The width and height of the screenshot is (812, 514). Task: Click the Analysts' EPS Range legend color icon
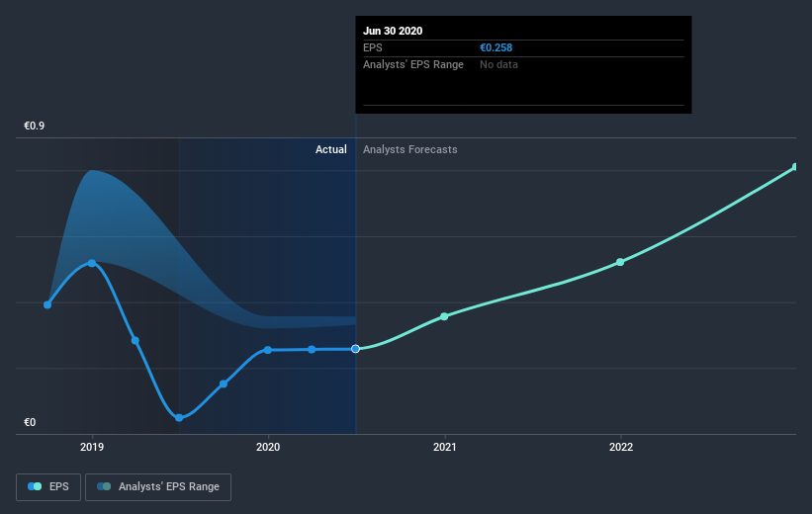104,486
